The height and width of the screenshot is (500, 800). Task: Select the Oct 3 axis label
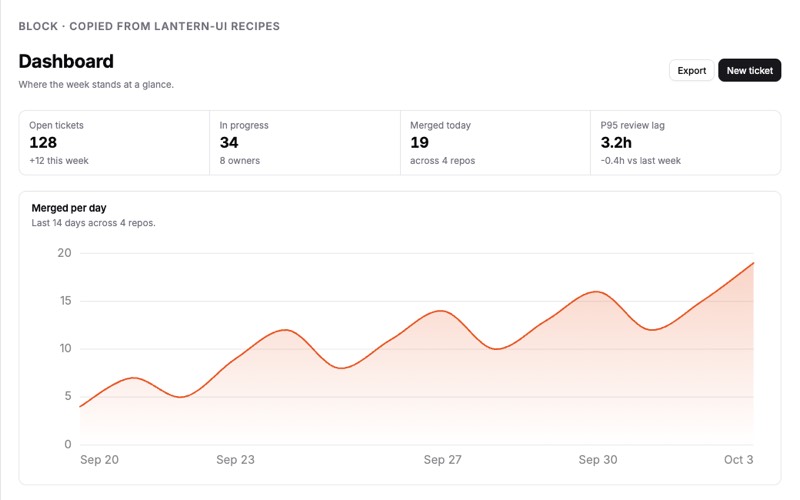click(738, 460)
